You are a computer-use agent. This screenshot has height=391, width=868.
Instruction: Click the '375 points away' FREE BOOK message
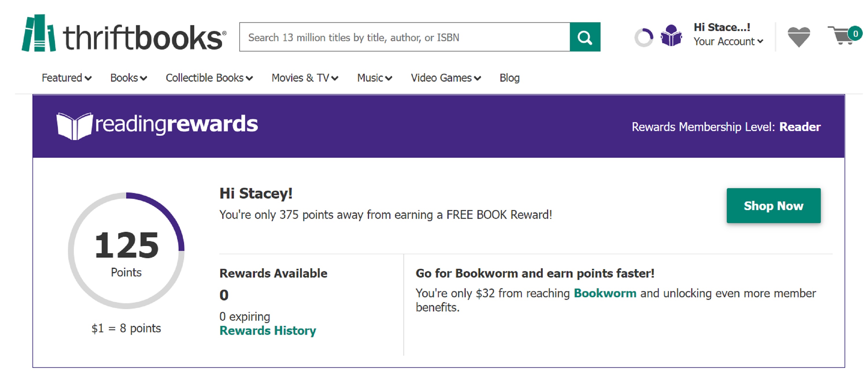tap(386, 215)
